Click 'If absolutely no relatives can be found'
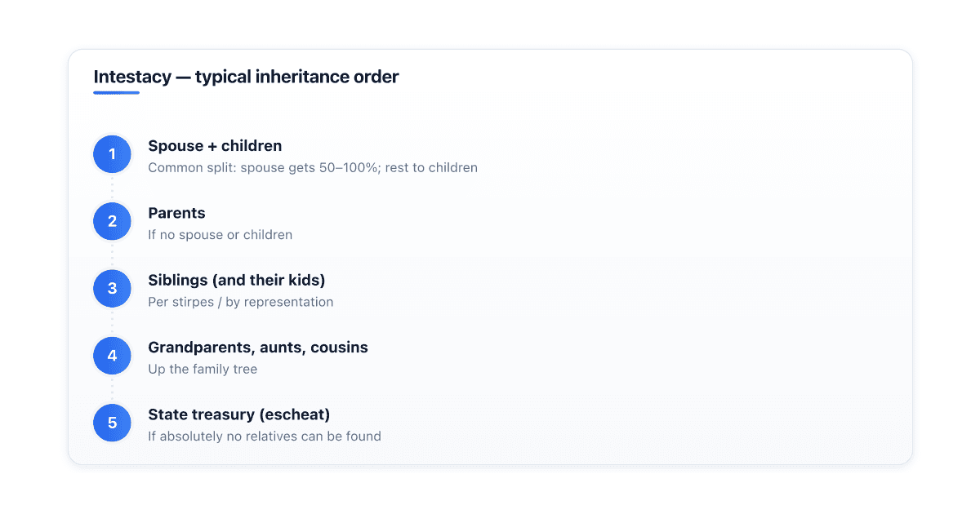Viewport: 980px width, 514px height. (265, 436)
